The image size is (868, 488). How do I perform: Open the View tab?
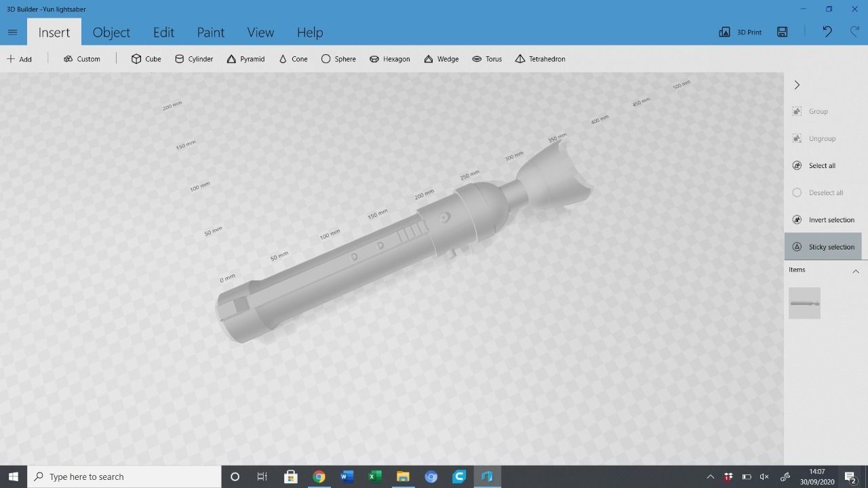click(x=260, y=32)
